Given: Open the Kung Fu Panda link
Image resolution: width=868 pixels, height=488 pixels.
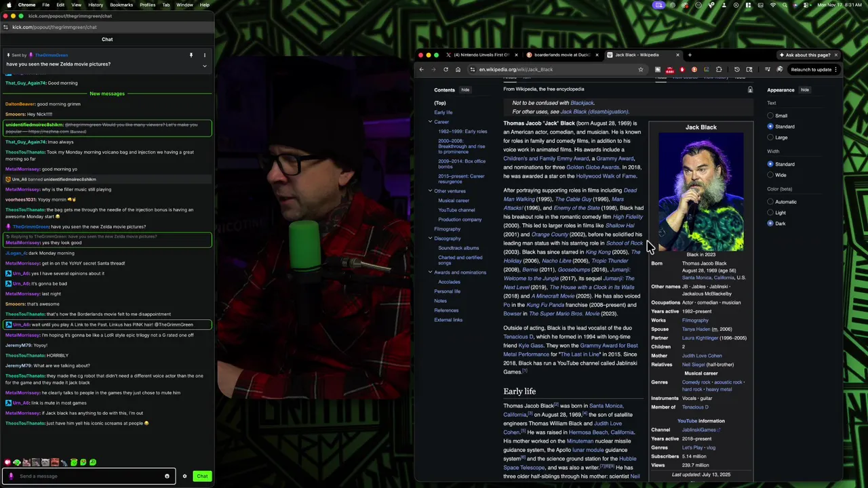Looking at the screenshot, I should click(547, 305).
